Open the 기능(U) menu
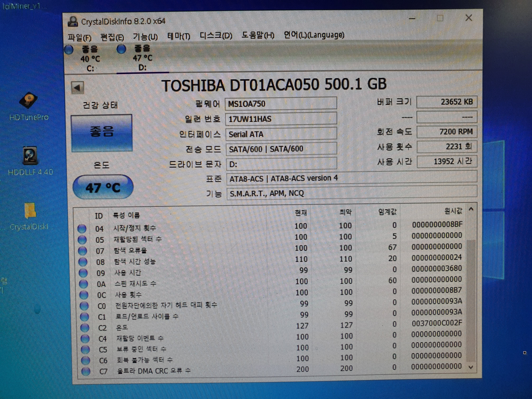The image size is (532, 399). [x=146, y=37]
